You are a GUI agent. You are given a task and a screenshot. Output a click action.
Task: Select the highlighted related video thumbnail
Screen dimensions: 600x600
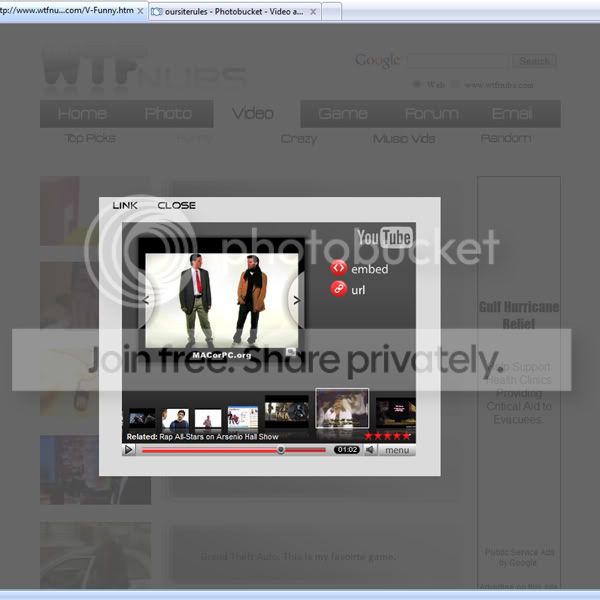coord(342,408)
